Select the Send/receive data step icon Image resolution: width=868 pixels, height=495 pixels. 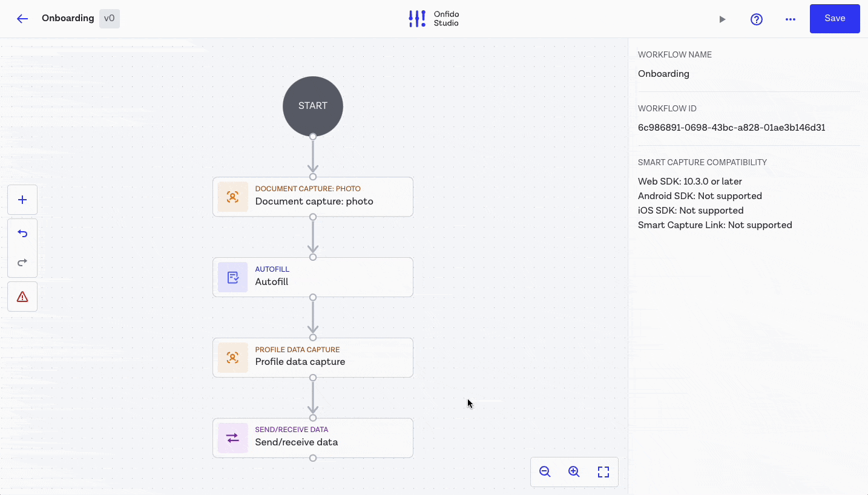pos(232,438)
